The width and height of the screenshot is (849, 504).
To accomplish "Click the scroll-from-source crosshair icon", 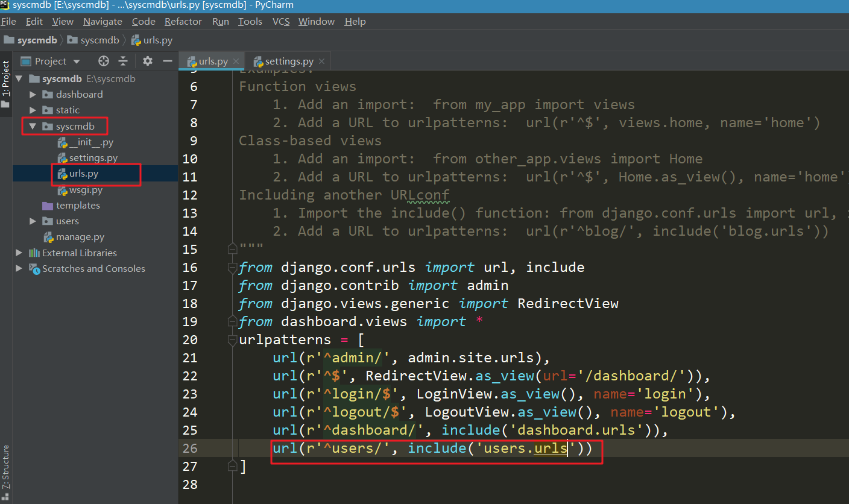I will pyautogui.click(x=104, y=61).
